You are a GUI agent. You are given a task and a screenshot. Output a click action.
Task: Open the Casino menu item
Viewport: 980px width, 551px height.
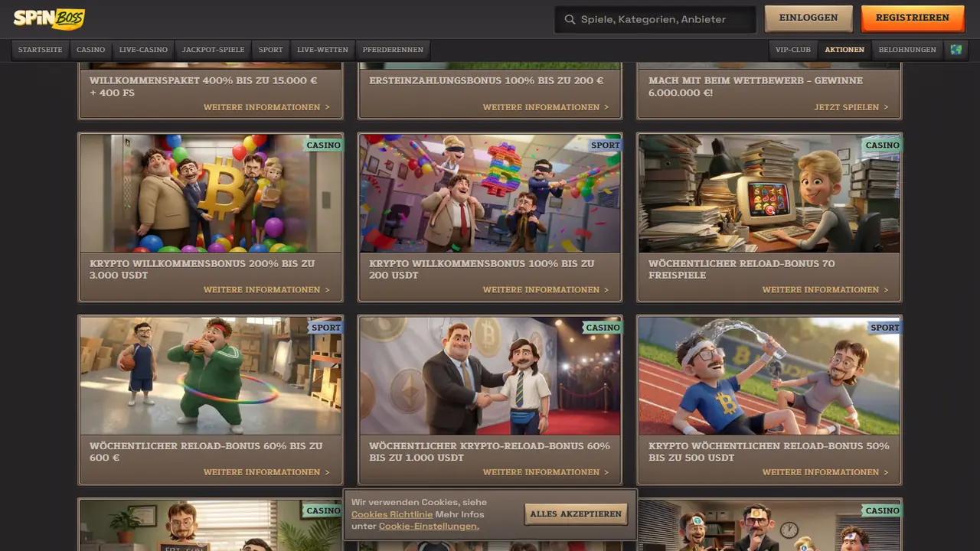click(91, 50)
